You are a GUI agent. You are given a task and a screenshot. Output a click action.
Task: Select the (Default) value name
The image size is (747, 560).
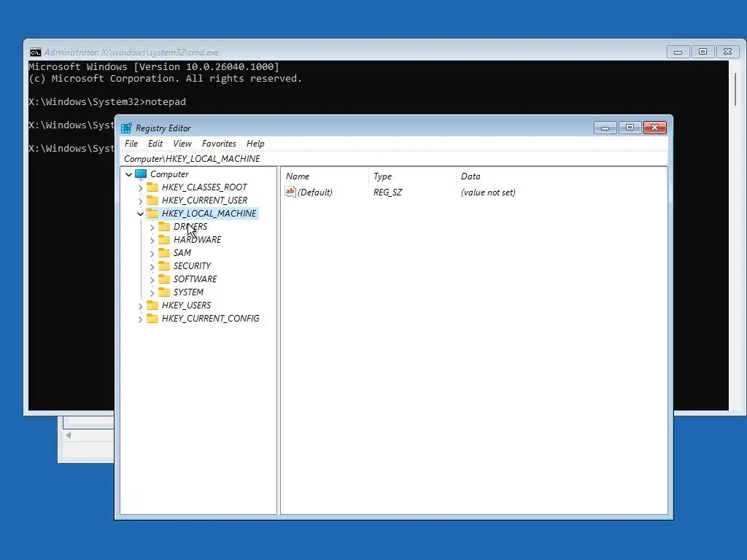(315, 192)
